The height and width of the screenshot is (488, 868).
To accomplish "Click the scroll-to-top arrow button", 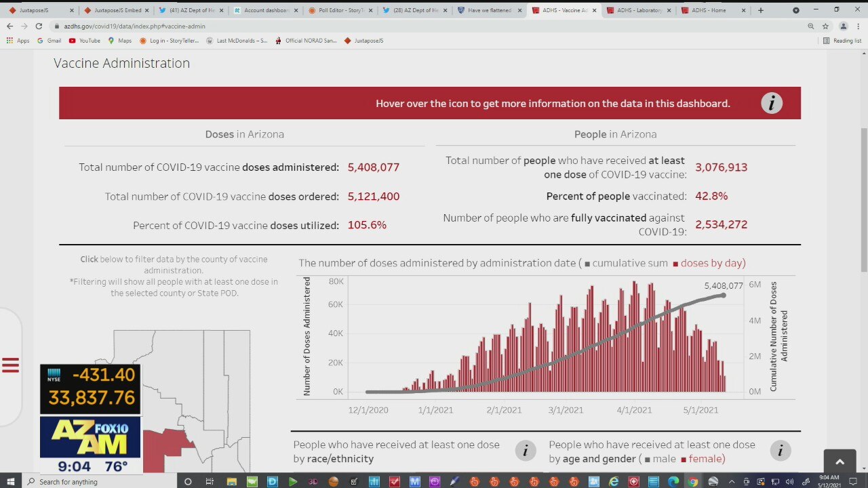I will 840,462.
